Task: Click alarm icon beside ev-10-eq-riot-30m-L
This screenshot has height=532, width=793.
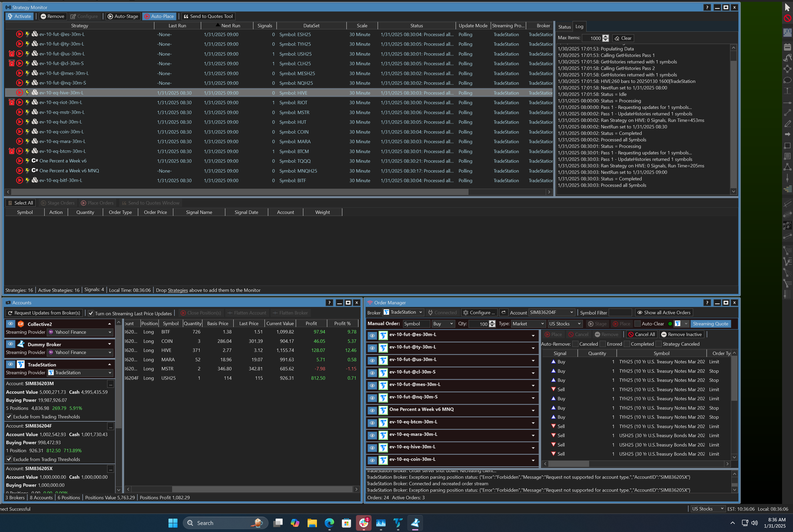Action: [x=11, y=102]
